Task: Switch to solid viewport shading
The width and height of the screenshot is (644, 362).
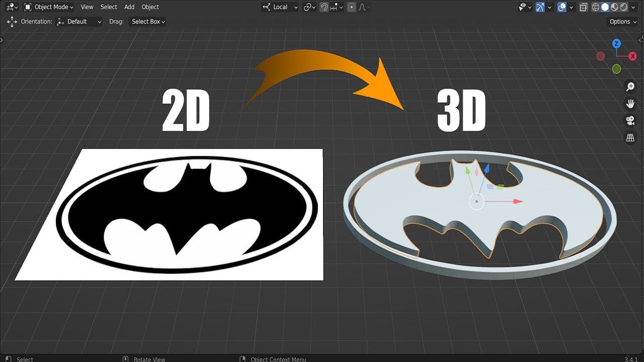Action: [605, 7]
